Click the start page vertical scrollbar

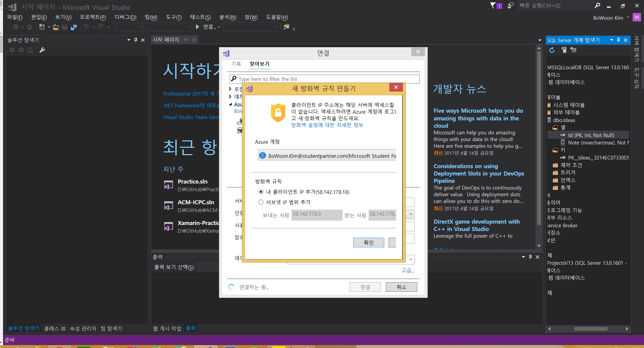539,138
